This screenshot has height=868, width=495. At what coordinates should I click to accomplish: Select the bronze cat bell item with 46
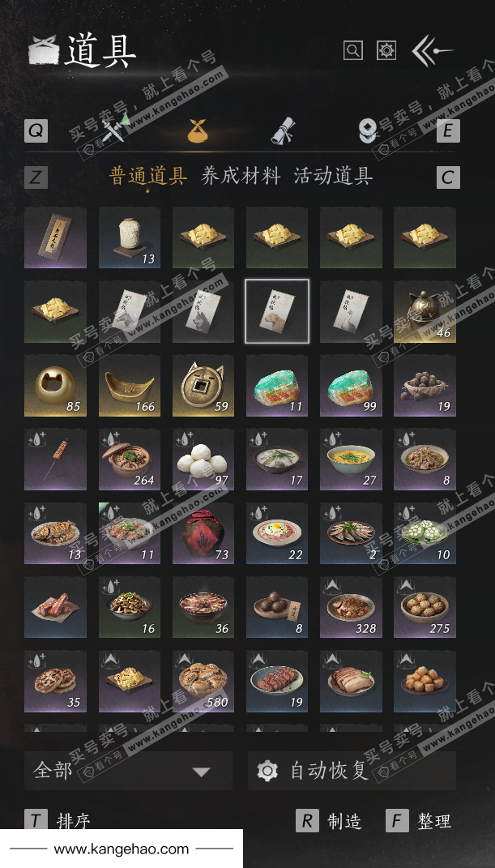pos(425,312)
